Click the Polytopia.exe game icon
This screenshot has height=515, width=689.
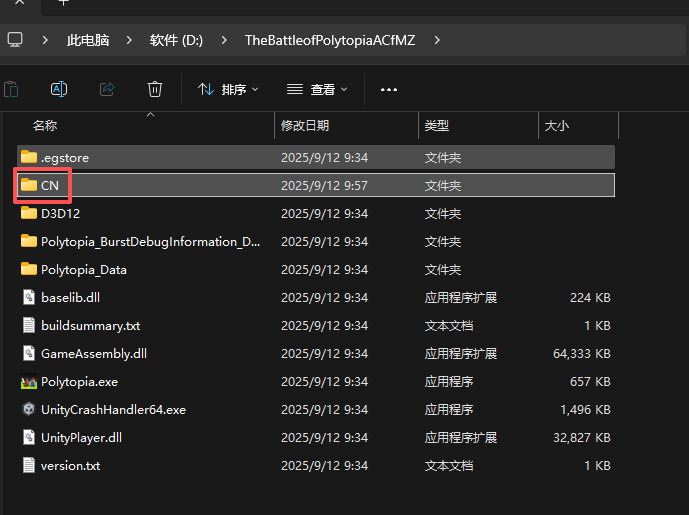click(29, 381)
